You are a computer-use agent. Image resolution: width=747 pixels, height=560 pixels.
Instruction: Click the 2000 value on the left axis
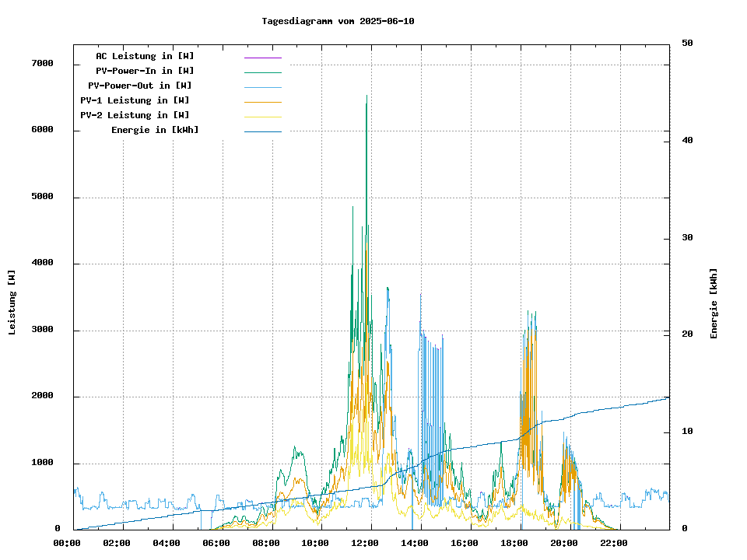[42, 396]
